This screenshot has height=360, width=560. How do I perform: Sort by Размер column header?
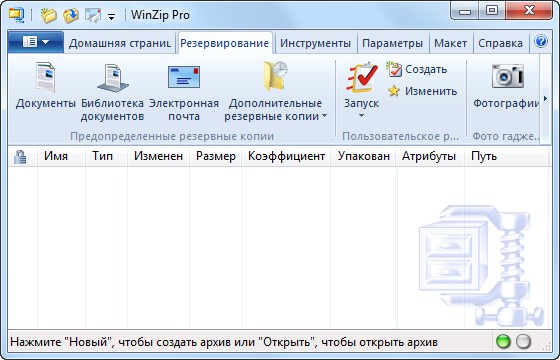coord(216,156)
